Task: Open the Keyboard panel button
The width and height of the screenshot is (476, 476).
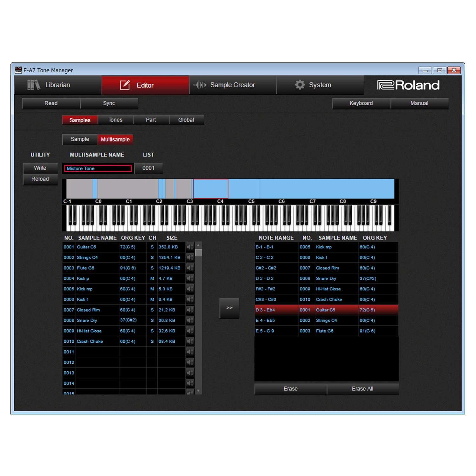Action: [361, 103]
